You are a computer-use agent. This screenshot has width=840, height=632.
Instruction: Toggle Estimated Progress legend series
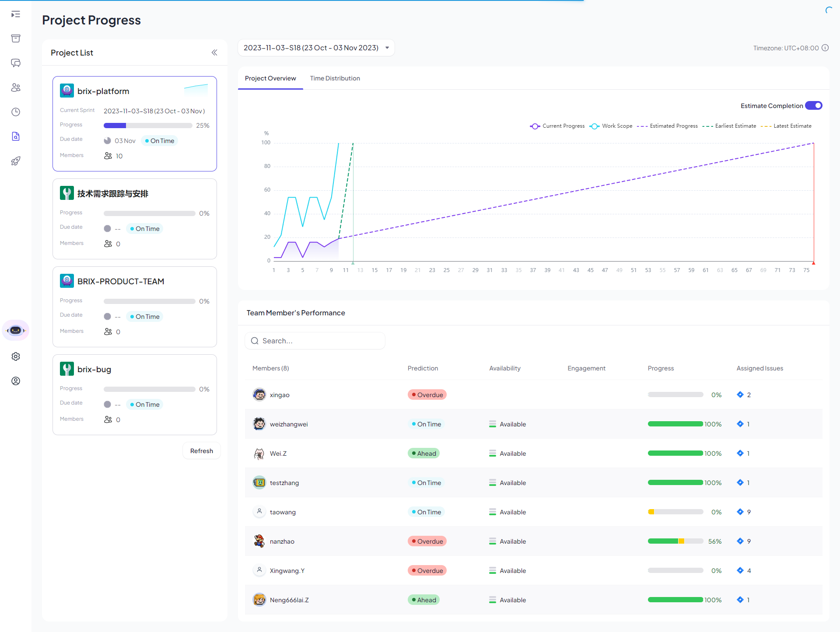point(668,126)
